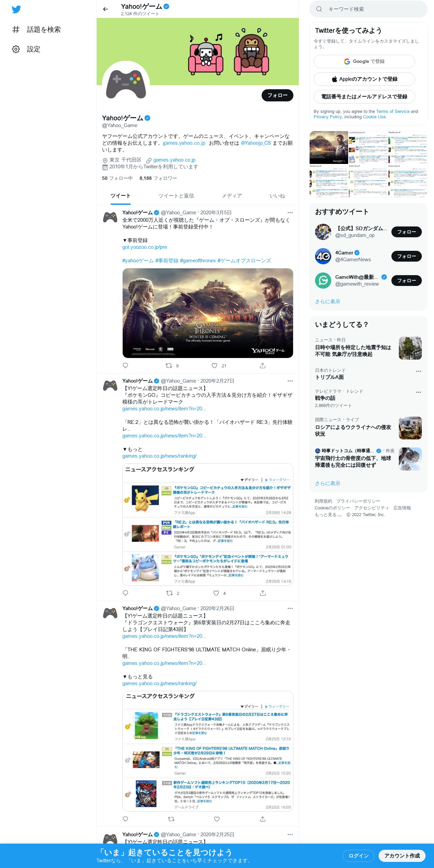Open the GameWith avatar icon
Viewport: 434px width, 868px height.
click(x=323, y=281)
